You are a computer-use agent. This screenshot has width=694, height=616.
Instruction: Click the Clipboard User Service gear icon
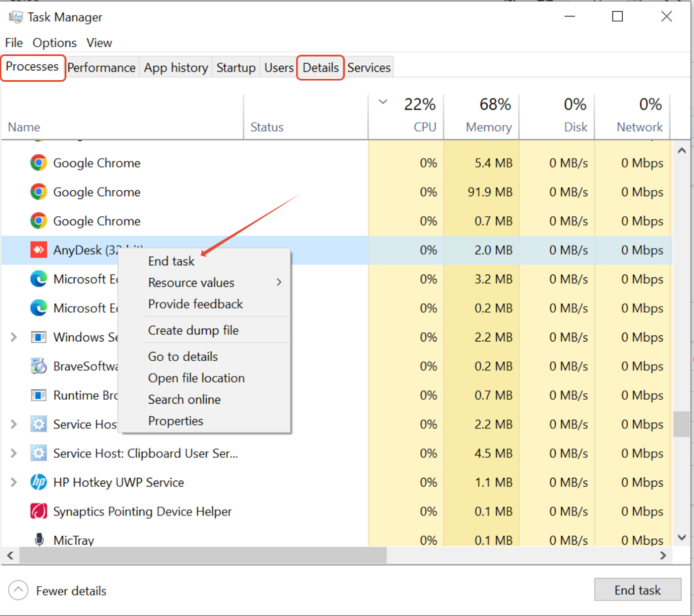click(39, 453)
